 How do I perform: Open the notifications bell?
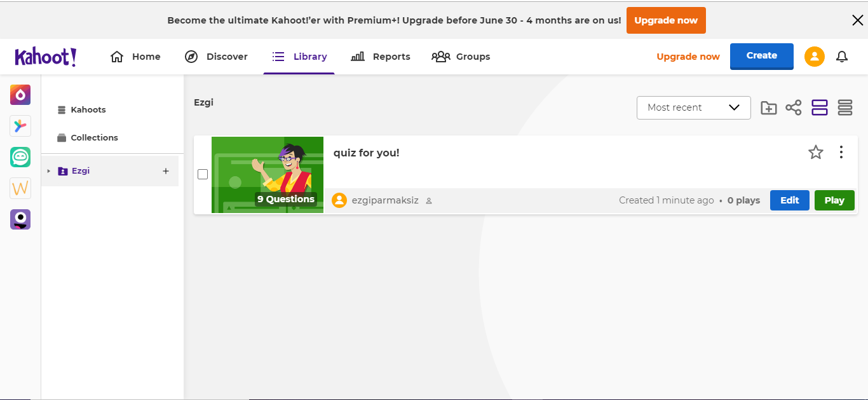(x=842, y=57)
